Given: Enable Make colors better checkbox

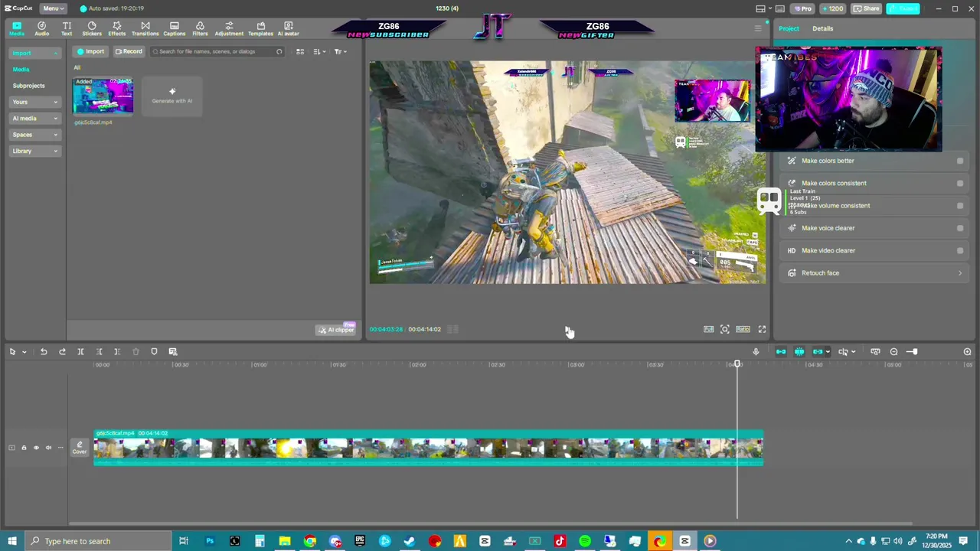Looking at the screenshot, I should [x=960, y=161].
